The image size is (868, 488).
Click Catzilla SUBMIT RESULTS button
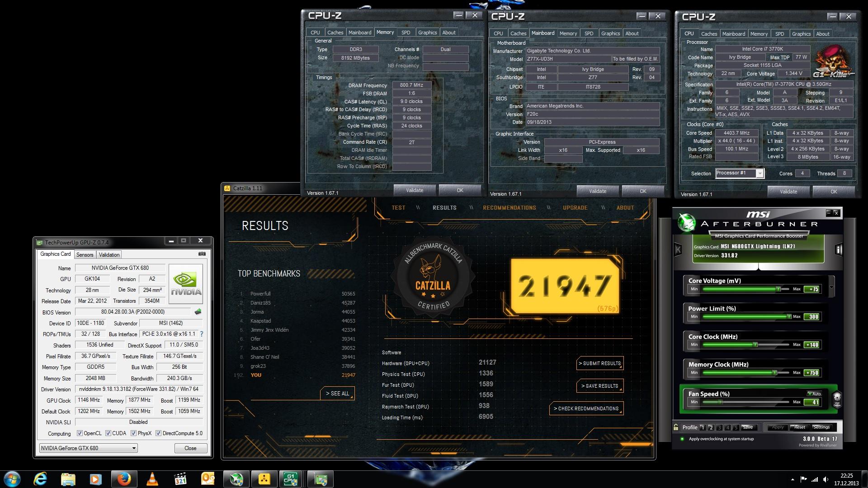(x=600, y=363)
